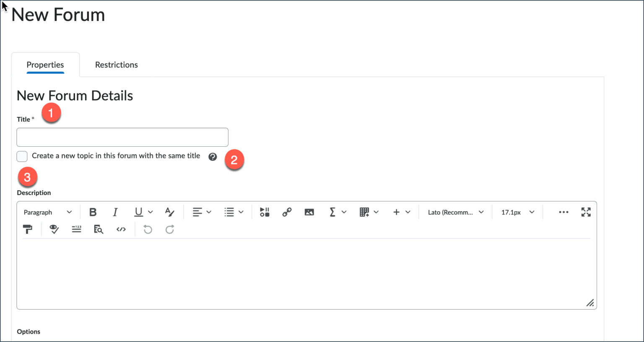Select the format painter tool
The image size is (644, 342).
pos(28,229)
